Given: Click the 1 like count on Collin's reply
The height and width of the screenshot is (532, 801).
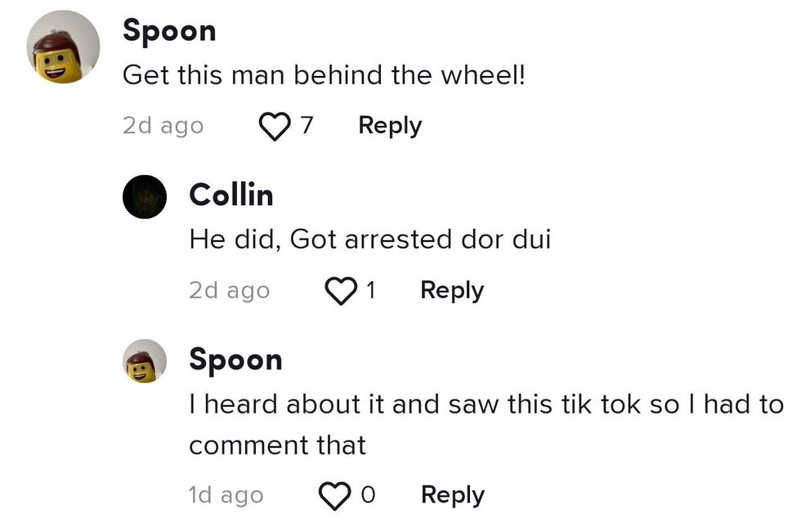Looking at the screenshot, I should [x=370, y=291].
